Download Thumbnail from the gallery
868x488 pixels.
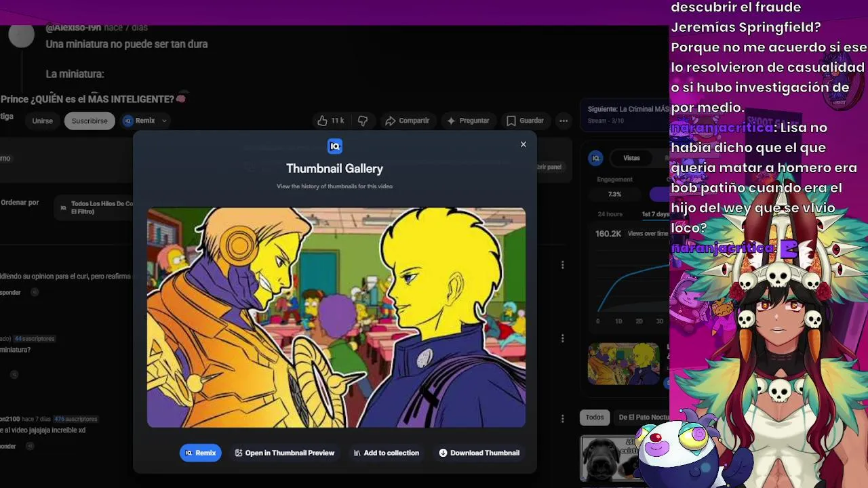pos(479,453)
